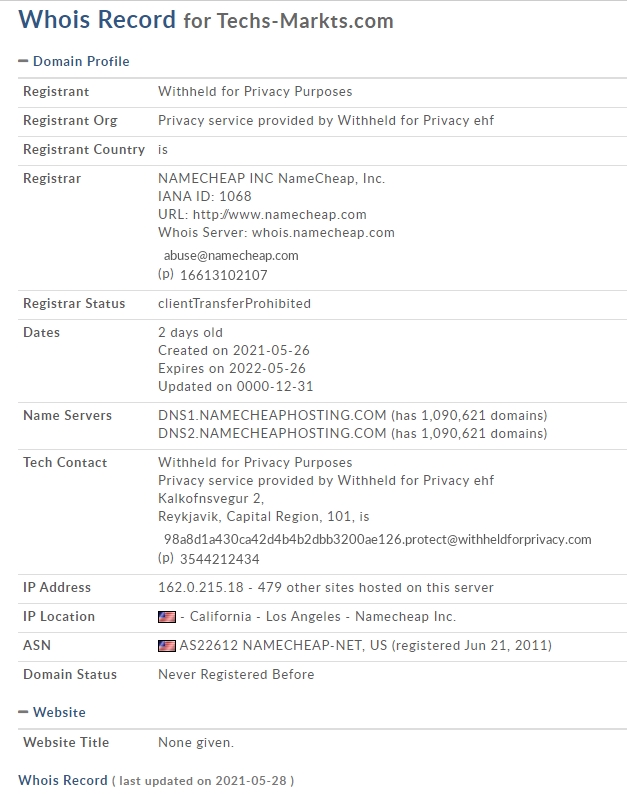Collapse the Domain Profile section
The image size is (627, 794).
[x=23, y=61]
